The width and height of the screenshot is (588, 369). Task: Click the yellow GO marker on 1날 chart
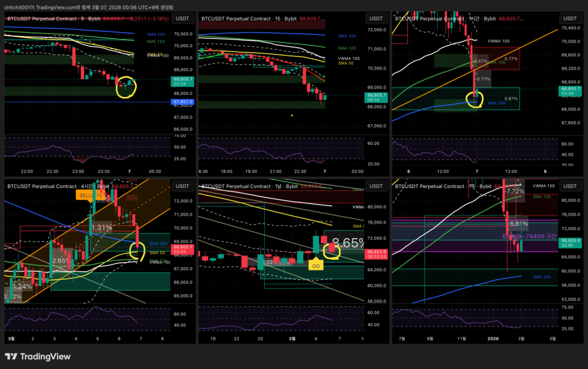click(316, 266)
